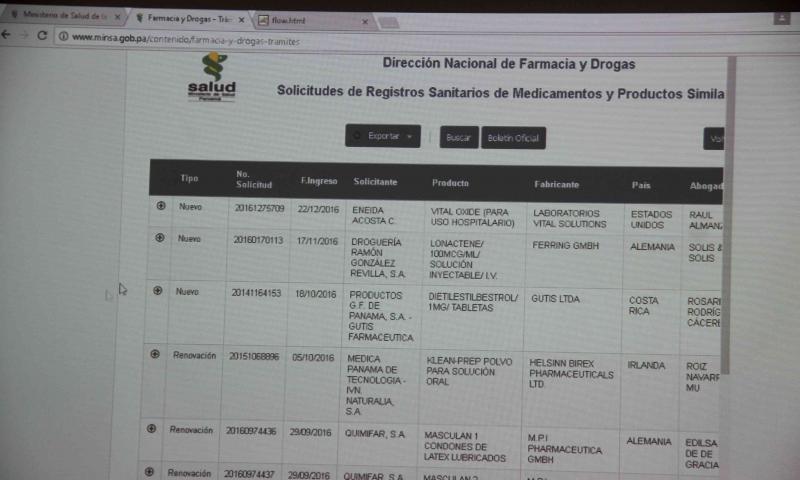This screenshot has width=800, height=480.
Task: Expand row for solicitud 20141164153
Action: (x=158, y=290)
